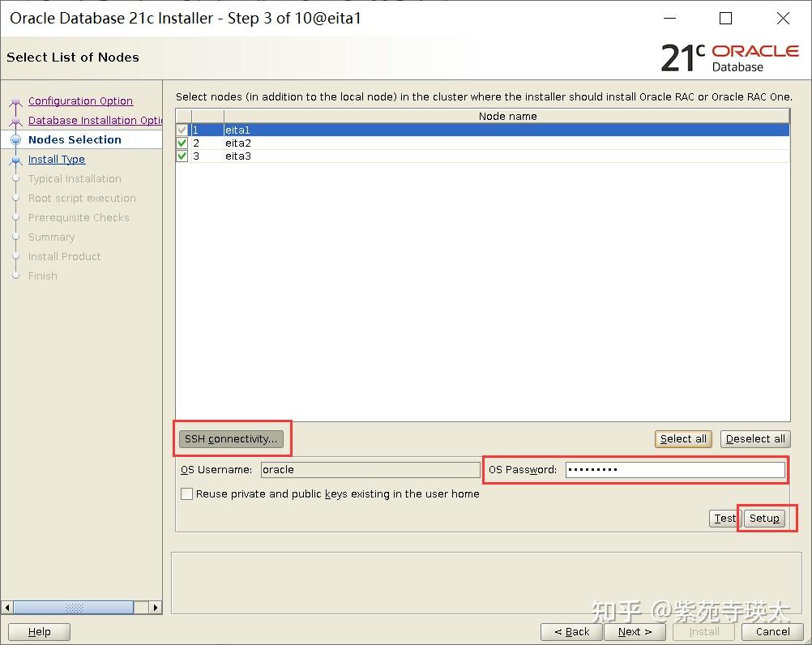Maximize the installer window
This screenshot has width=812, height=645.
pos(725,19)
